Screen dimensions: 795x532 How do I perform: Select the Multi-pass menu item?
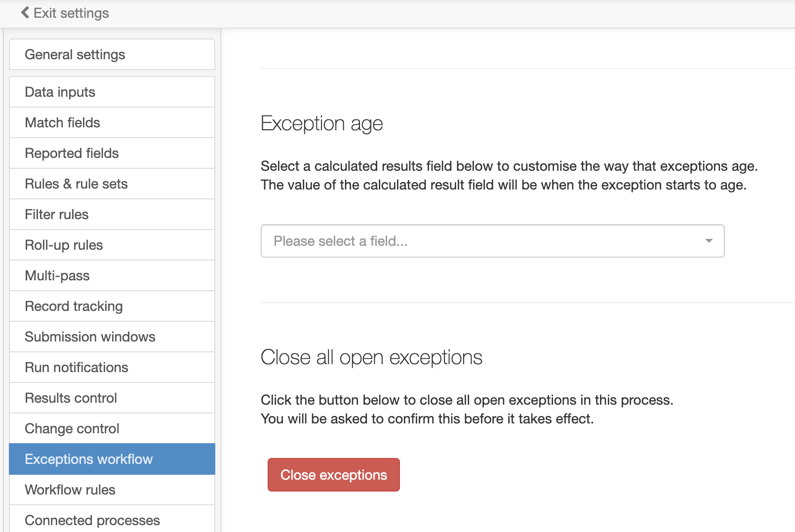tap(112, 275)
